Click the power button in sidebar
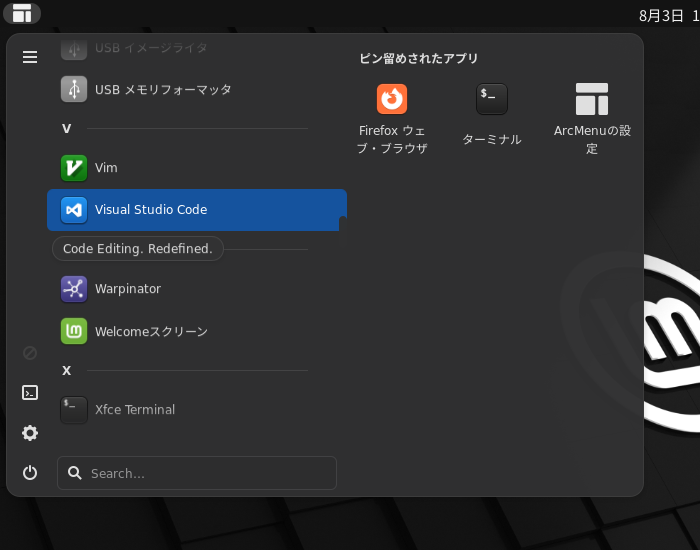700x550 pixels. (30, 473)
